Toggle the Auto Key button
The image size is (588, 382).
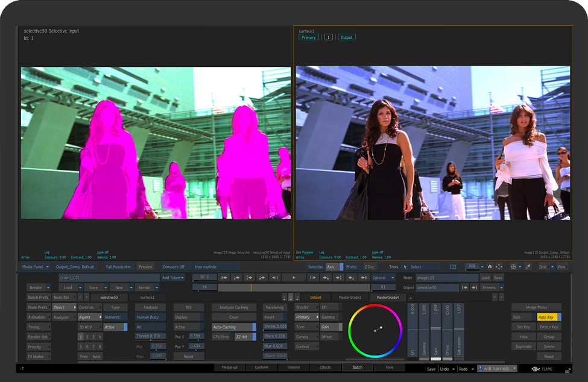[x=548, y=317]
